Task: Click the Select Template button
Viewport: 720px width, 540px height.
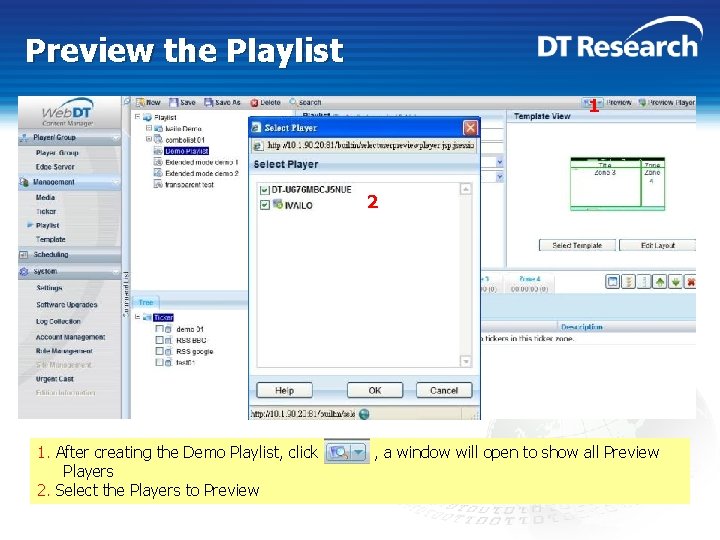Action: click(577, 245)
